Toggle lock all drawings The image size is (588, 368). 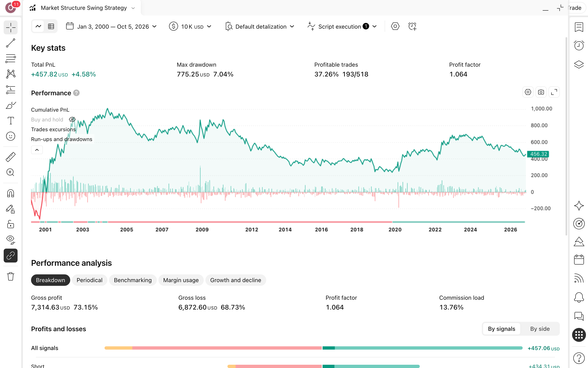(11, 224)
